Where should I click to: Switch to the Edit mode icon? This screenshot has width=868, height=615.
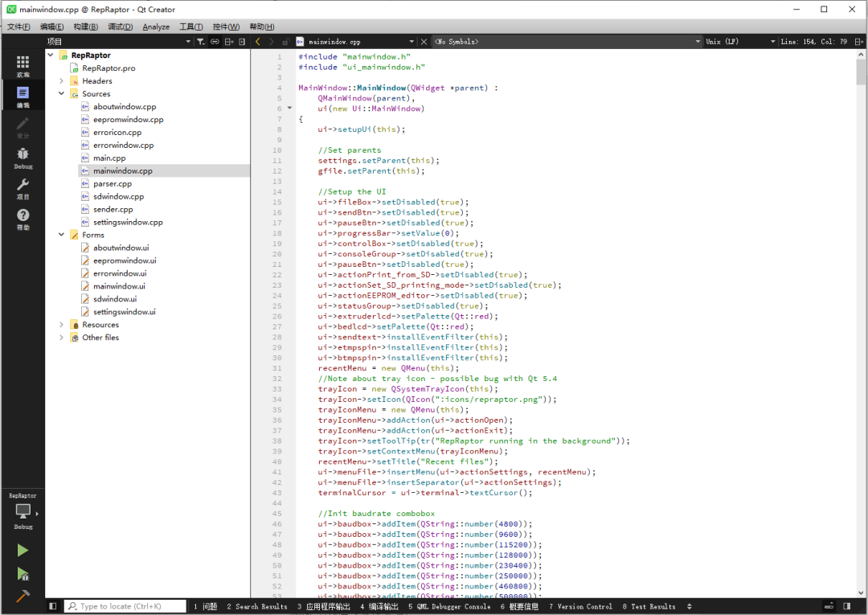click(23, 96)
